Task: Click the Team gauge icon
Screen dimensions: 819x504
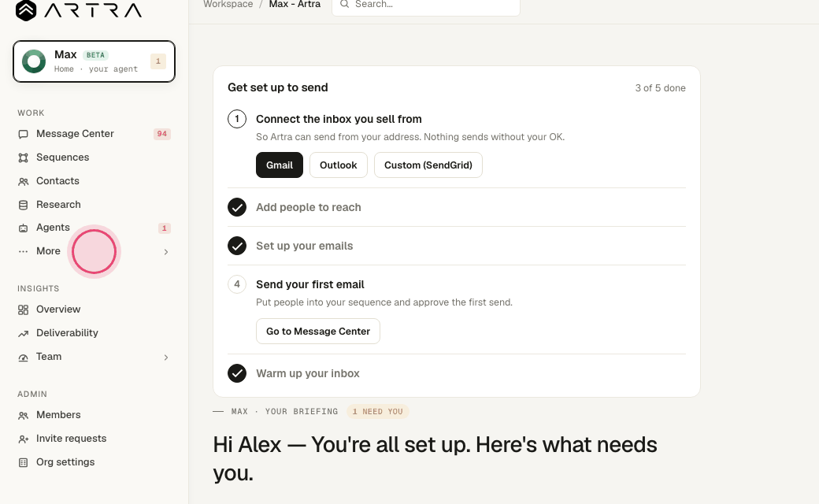Action: 23,358
